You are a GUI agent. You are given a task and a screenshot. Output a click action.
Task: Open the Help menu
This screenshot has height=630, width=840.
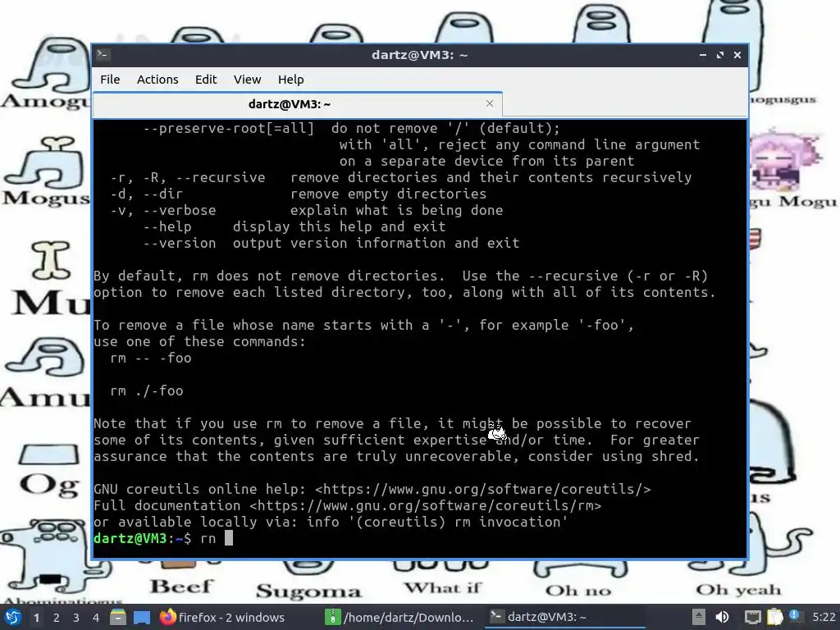(291, 80)
